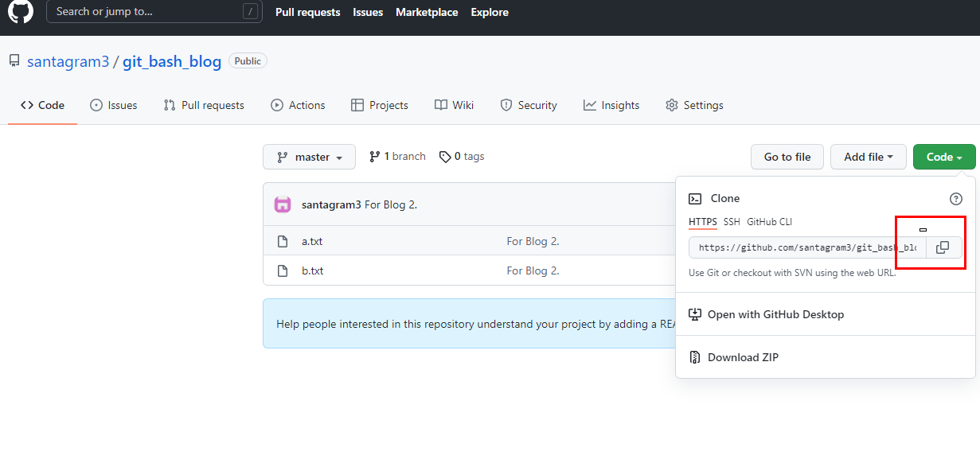The image size is (980, 467).
Task: Click the terminal icon beside Clone
Action: [x=695, y=199]
